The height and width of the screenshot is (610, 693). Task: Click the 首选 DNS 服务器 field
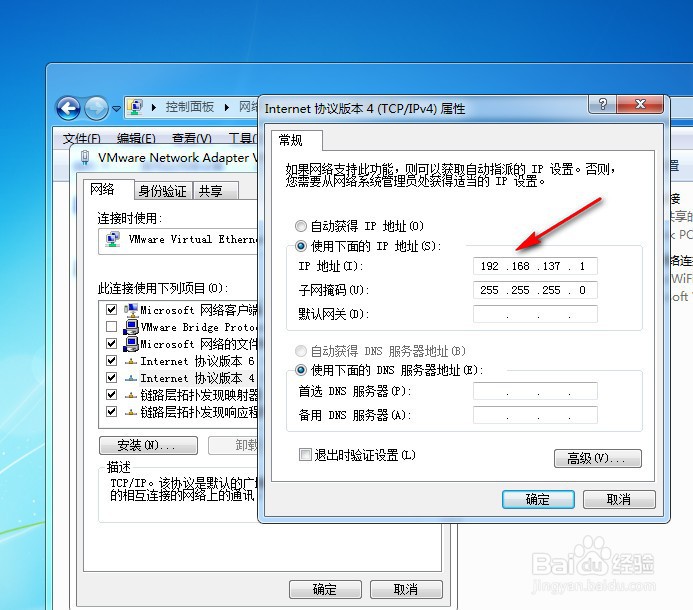pyautogui.click(x=535, y=391)
